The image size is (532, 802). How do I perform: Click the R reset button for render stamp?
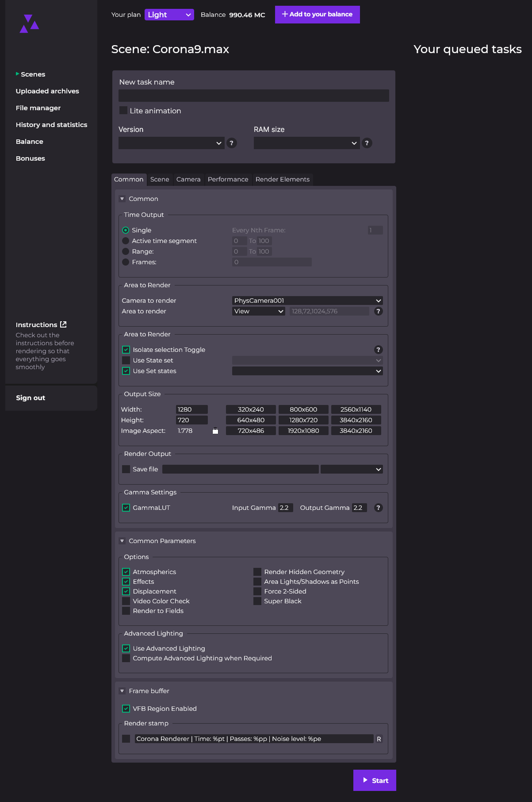(x=379, y=739)
